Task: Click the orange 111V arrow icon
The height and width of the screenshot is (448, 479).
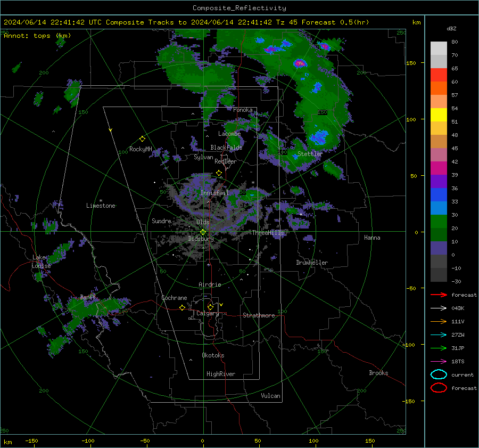Action: pyautogui.click(x=439, y=321)
